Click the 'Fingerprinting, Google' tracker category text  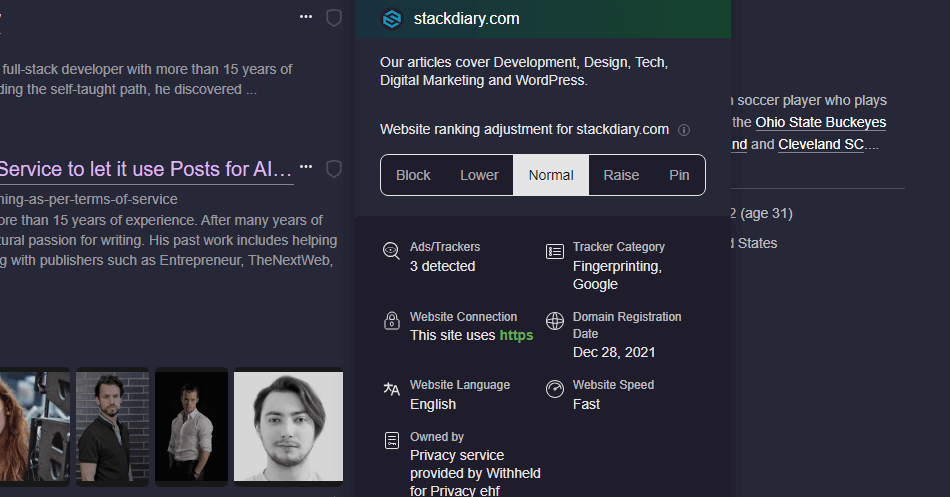617,275
